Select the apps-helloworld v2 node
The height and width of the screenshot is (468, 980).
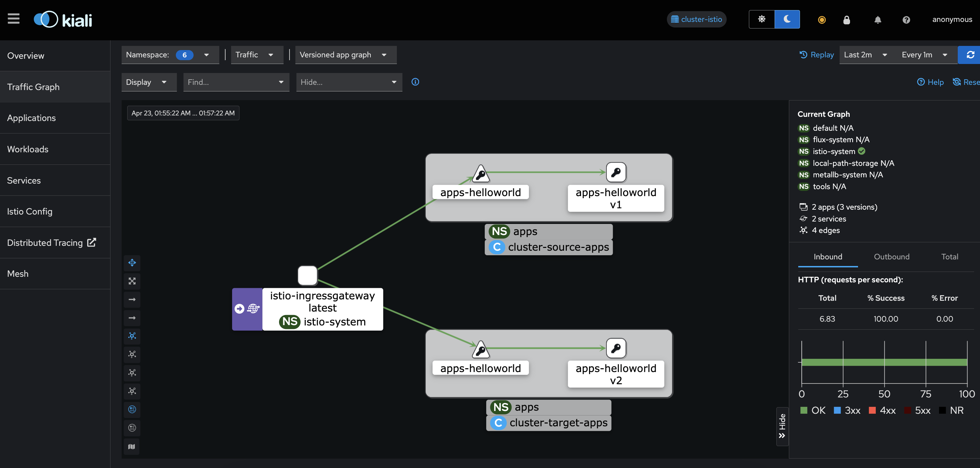coord(616,348)
